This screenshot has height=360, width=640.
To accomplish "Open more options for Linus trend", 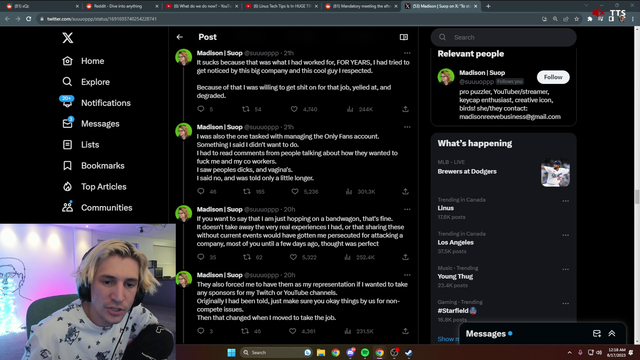I will coord(565,201).
